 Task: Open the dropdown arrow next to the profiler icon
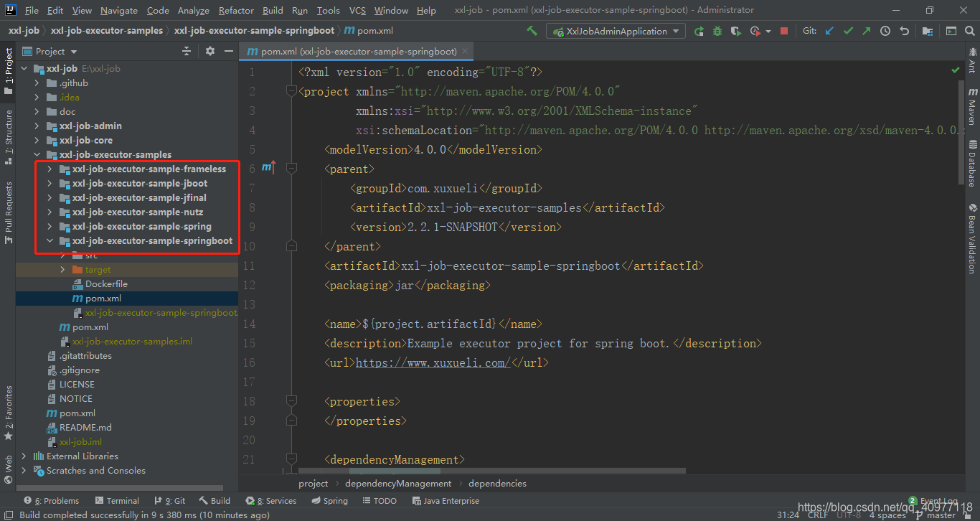[x=768, y=31]
